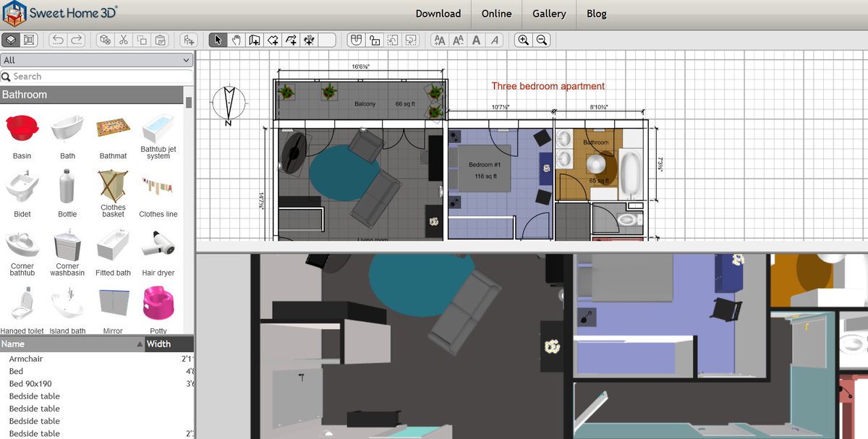This screenshot has height=439, width=868.
Task: Activate the Select arrow tool
Action: point(218,40)
